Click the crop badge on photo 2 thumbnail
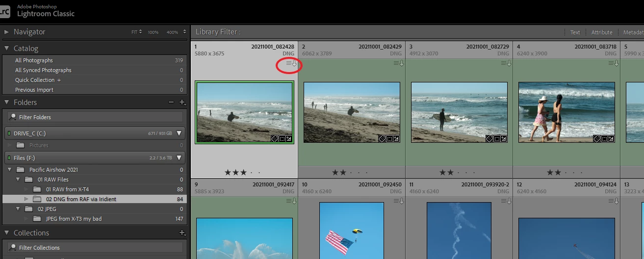Screen dimensions: 644x259 [389, 139]
